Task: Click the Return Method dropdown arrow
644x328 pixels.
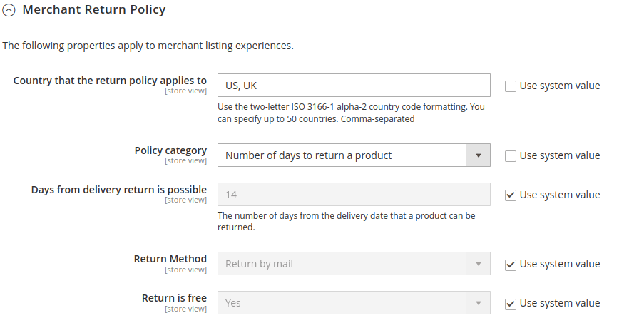Action: point(478,264)
